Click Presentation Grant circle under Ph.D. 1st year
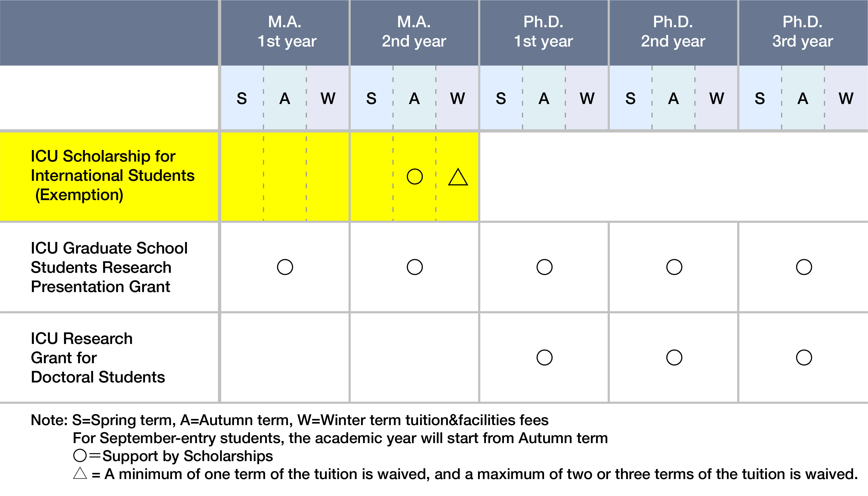Viewport: 868px width, 496px height. click(x=545, y=267)
